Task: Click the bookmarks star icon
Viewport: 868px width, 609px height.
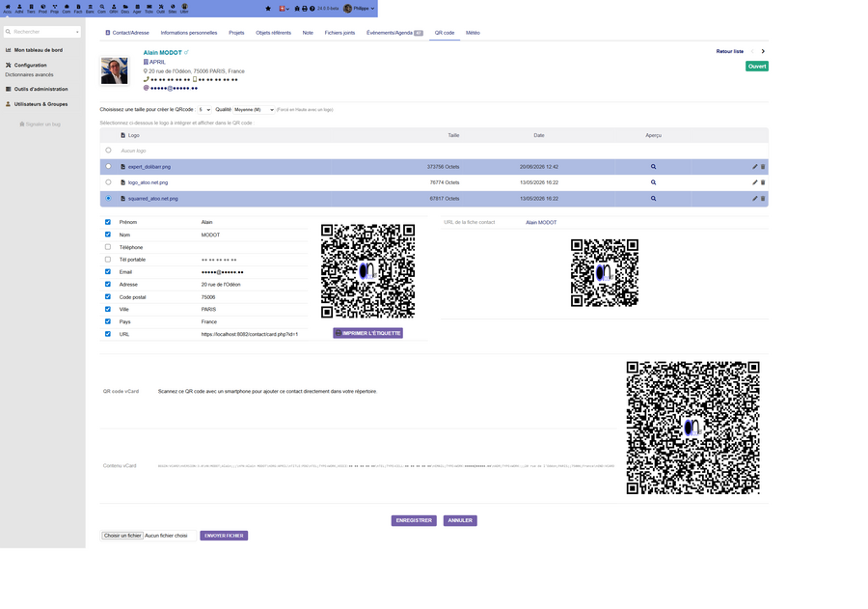Action: pos(268,9)
